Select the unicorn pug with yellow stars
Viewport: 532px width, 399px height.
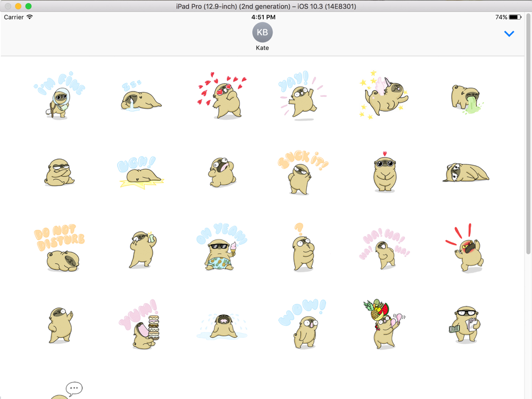[x=384, y=95]
